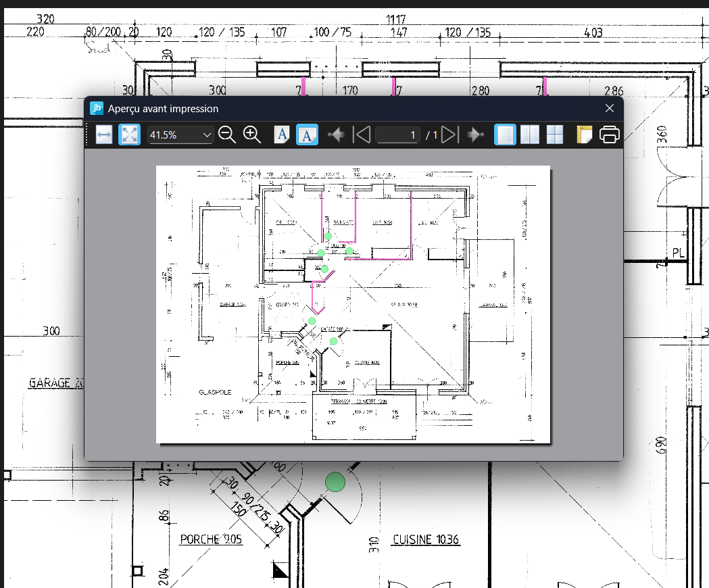Show facing pages view
The image size is (709, 588).
tap(530, 134)
